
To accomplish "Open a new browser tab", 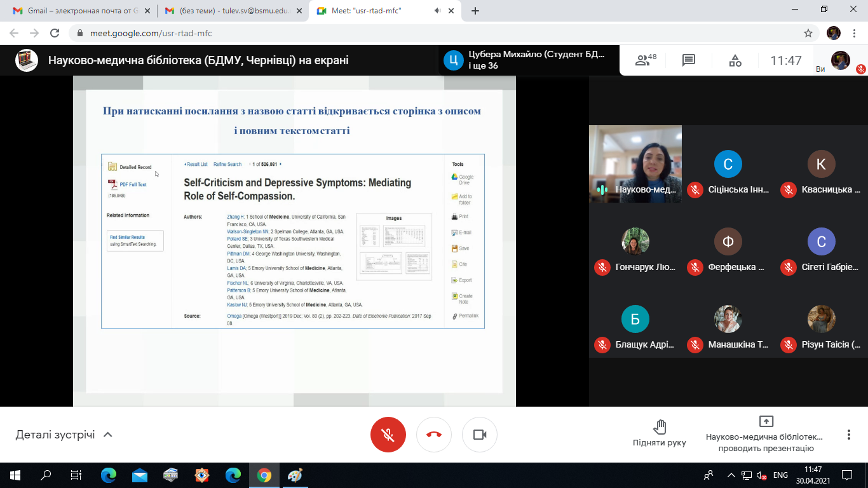I will [475, 11].
